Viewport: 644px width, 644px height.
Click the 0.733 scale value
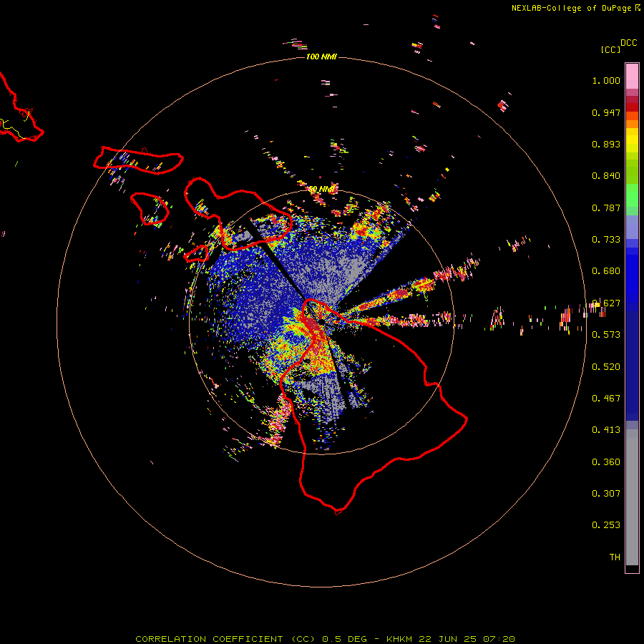pos(606,240)
